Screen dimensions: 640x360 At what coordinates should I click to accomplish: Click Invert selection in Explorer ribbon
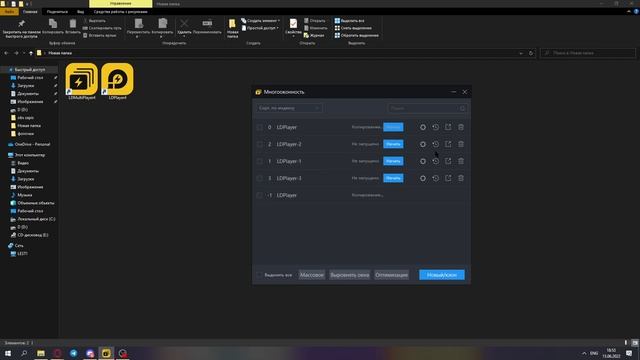(x=356, y=36)
